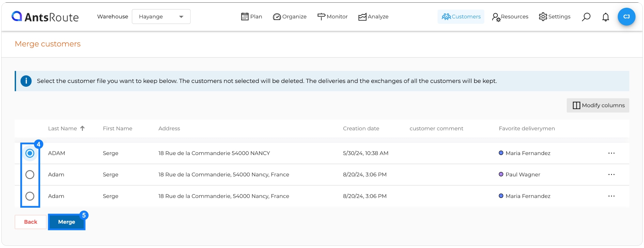Select the ADAM NANCY customer radio button
Screen dimensions: 644x248
(x=30, y=153)
